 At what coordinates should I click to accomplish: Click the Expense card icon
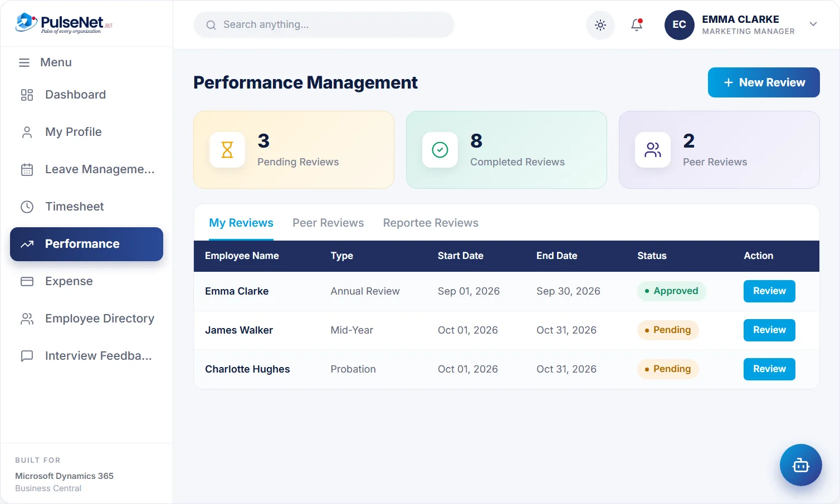point(27,281)
